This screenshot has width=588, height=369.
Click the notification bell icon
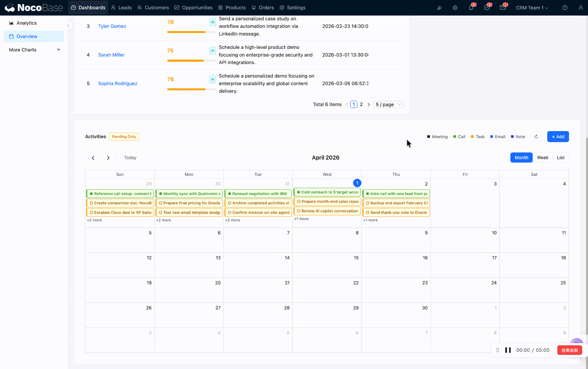[x=471, y=8]
